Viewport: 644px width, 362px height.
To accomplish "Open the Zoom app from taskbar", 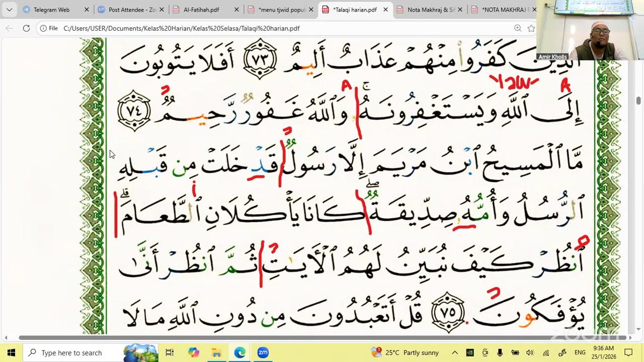I will tap(263, 352).
